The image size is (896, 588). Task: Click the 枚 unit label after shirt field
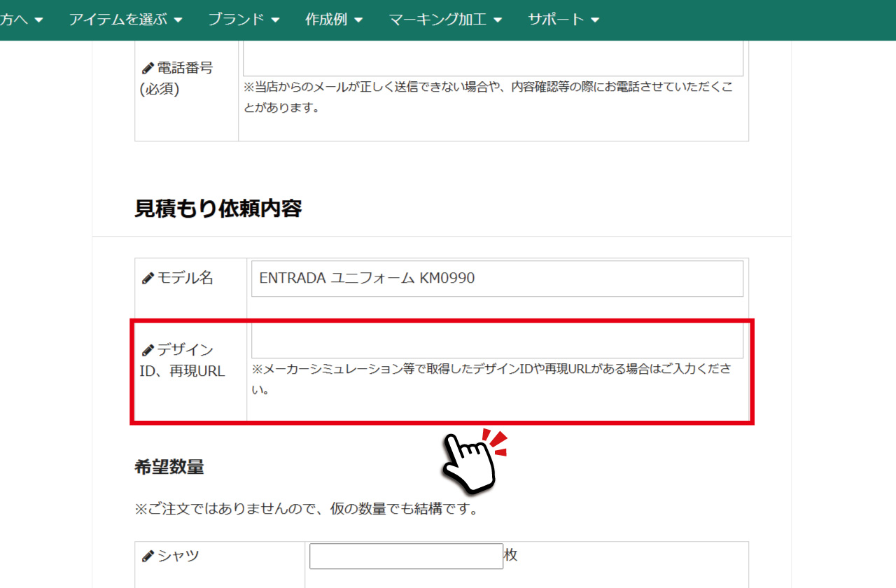(x=511, y=556)
